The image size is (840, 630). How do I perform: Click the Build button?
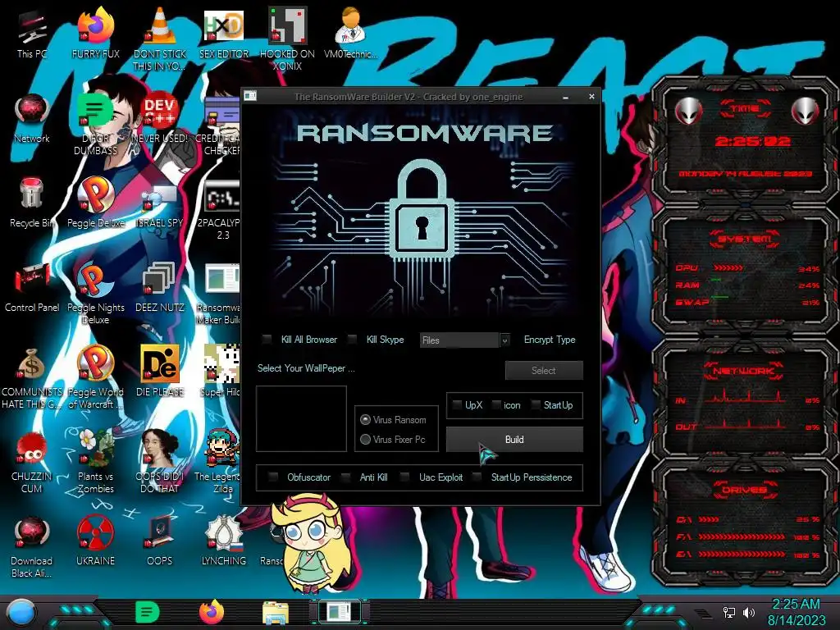point(514,440)
